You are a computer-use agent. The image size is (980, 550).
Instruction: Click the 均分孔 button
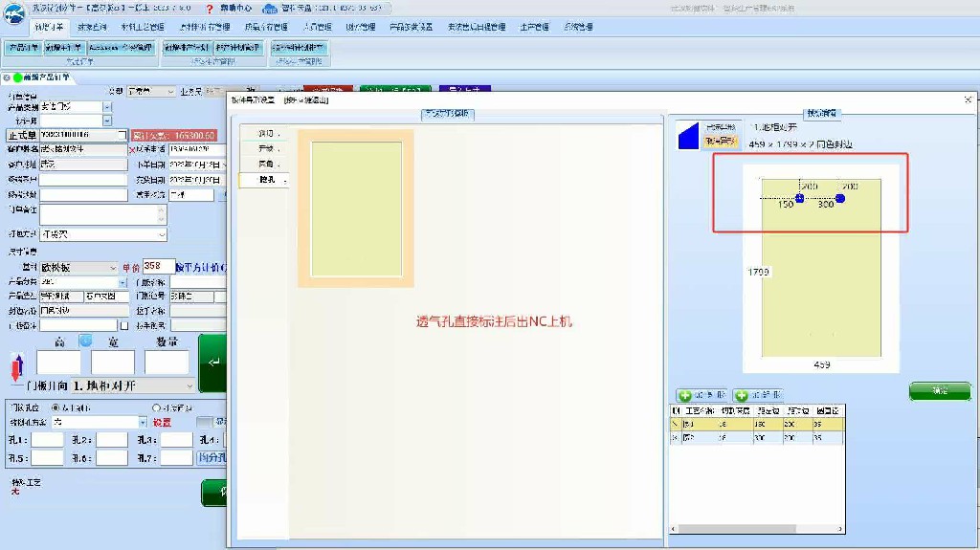(212, 457)
